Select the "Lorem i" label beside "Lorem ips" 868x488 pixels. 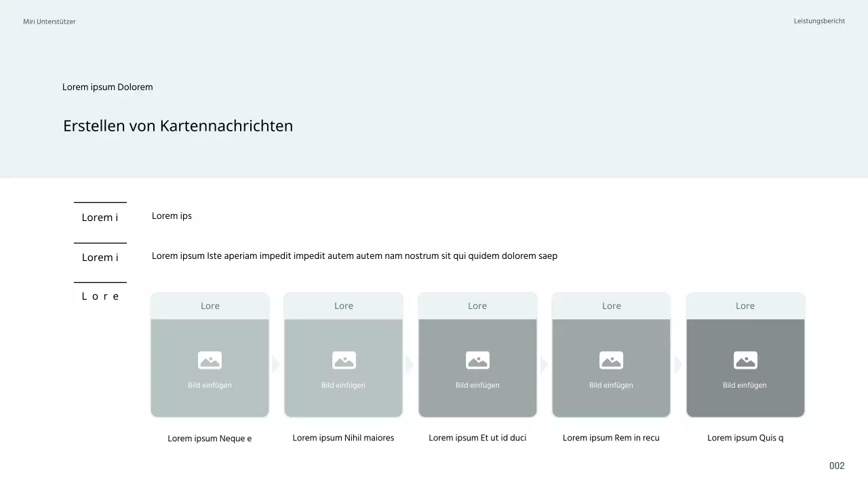point(100,218)
